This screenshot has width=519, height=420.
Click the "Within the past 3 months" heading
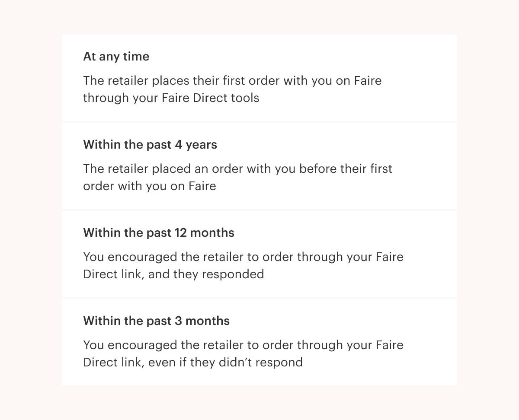coord(156,321)
